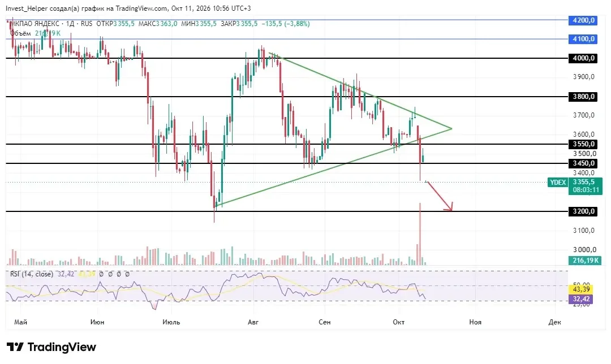Click the Сен label on time axis
Screen dimensions: 611x364
coord(325,322)
